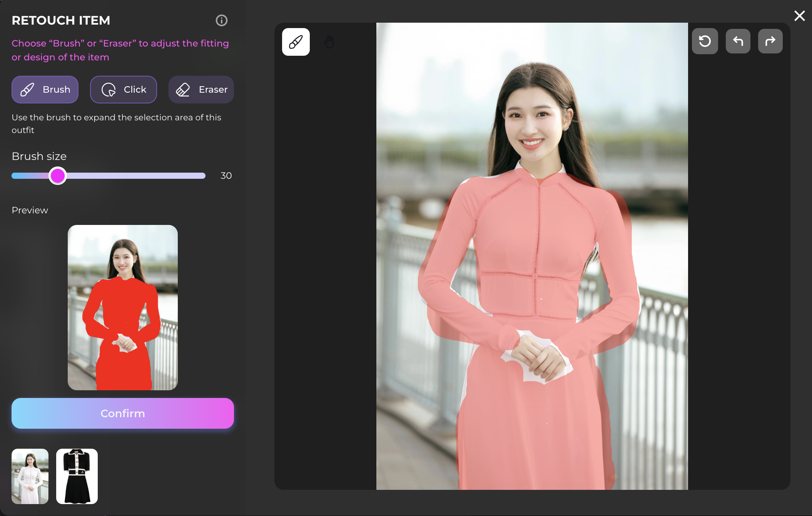Select the model photo thumbnail
This screenshot has height=516, width=812.
[30, 476]
